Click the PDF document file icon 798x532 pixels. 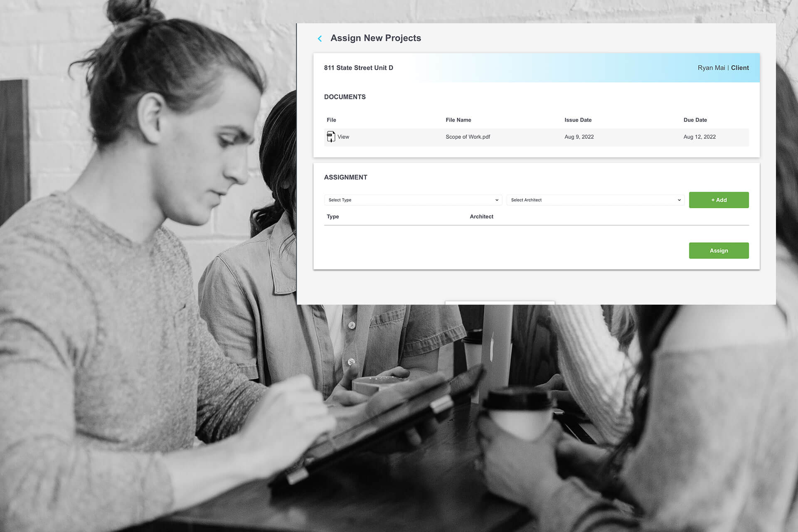click(331, 137)
